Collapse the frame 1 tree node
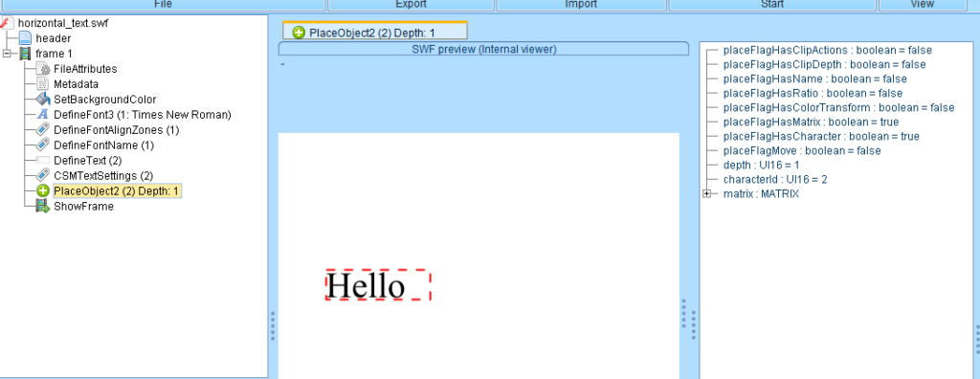Viewport: 980px width, 379px height. click(7, 54)
